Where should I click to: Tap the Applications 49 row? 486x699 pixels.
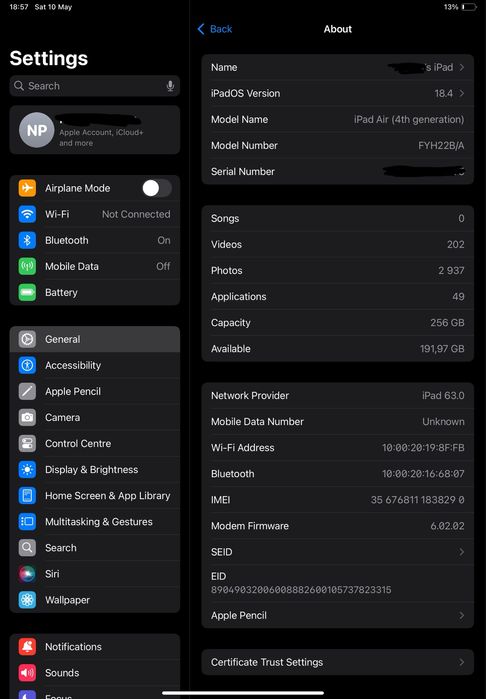pyautogui.click(x=338, y=296)
